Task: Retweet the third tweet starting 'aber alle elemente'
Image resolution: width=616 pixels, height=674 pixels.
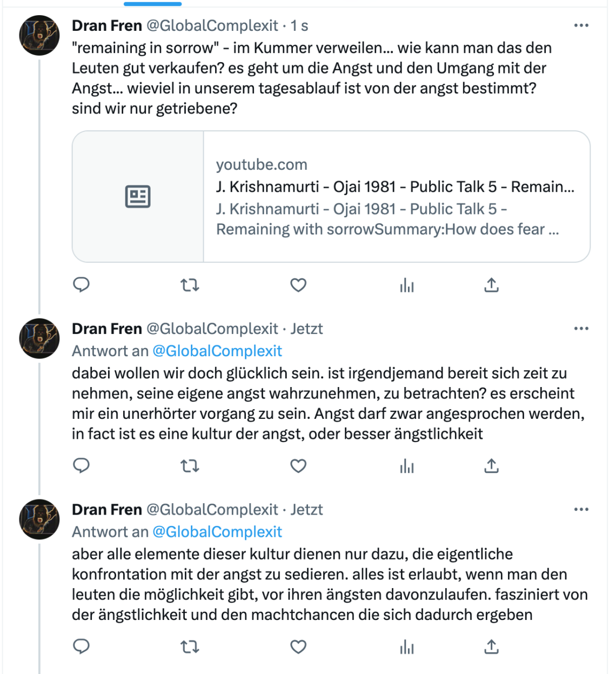Action: click(190, 646)
